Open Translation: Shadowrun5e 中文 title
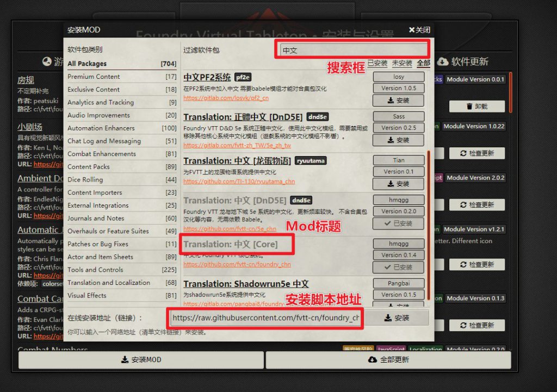 pos(246,284)
